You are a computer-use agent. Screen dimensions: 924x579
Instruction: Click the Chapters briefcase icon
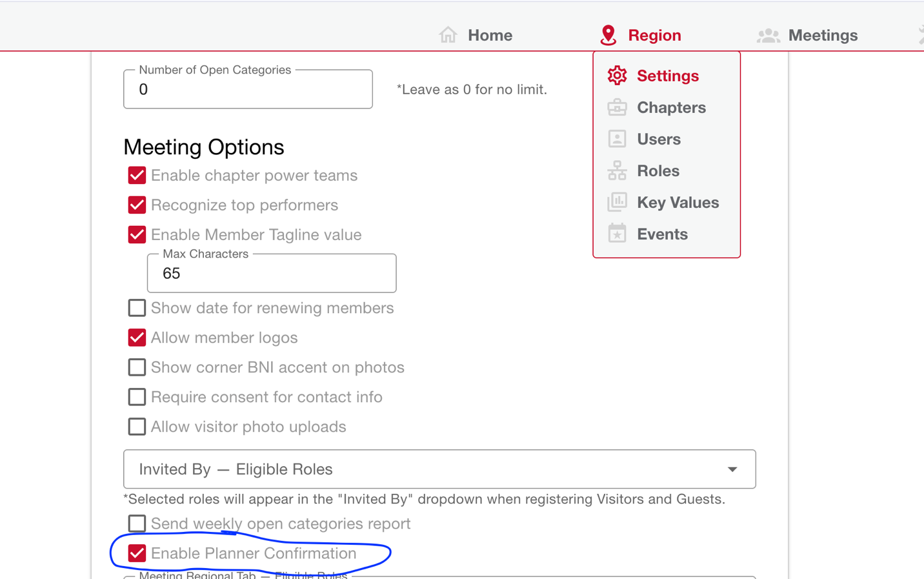[617, 107]
